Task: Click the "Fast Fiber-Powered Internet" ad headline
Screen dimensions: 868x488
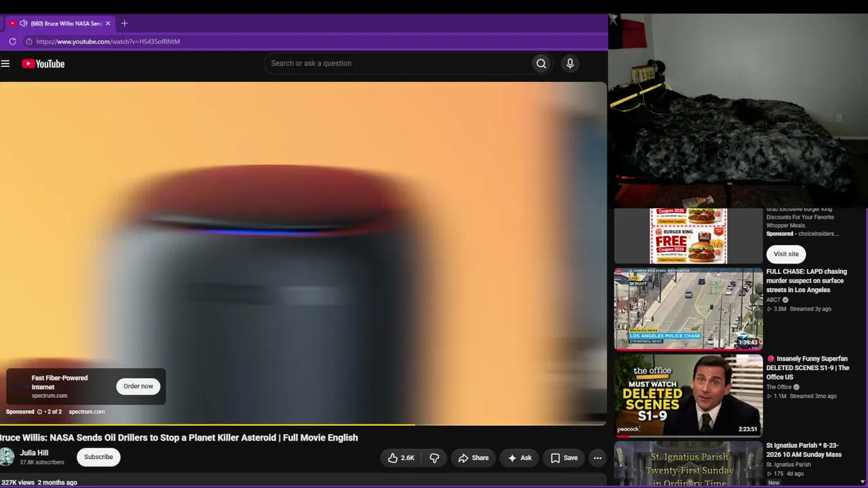Action: [60, 382]
